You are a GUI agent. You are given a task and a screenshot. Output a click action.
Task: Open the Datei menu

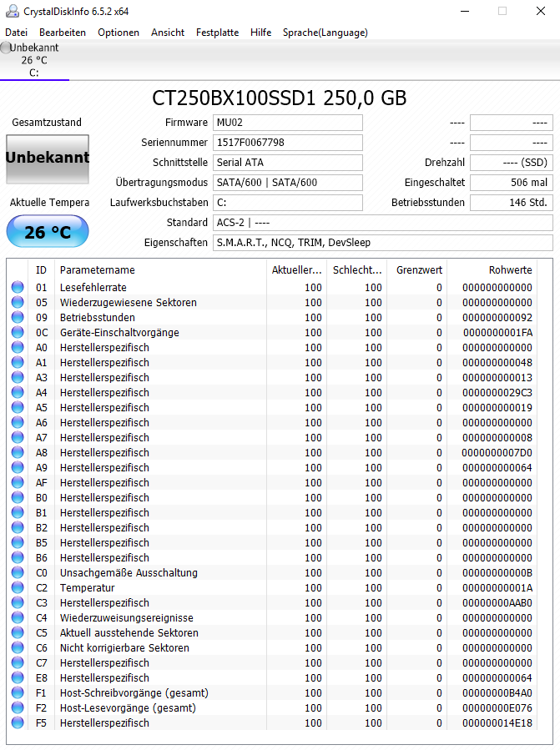[16, 33]
